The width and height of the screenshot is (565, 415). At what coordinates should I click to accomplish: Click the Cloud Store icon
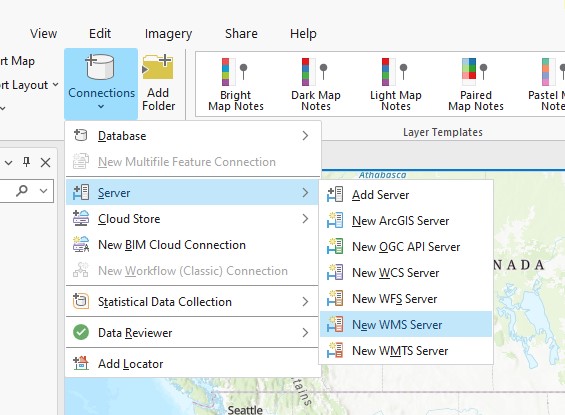pos(81,218)
